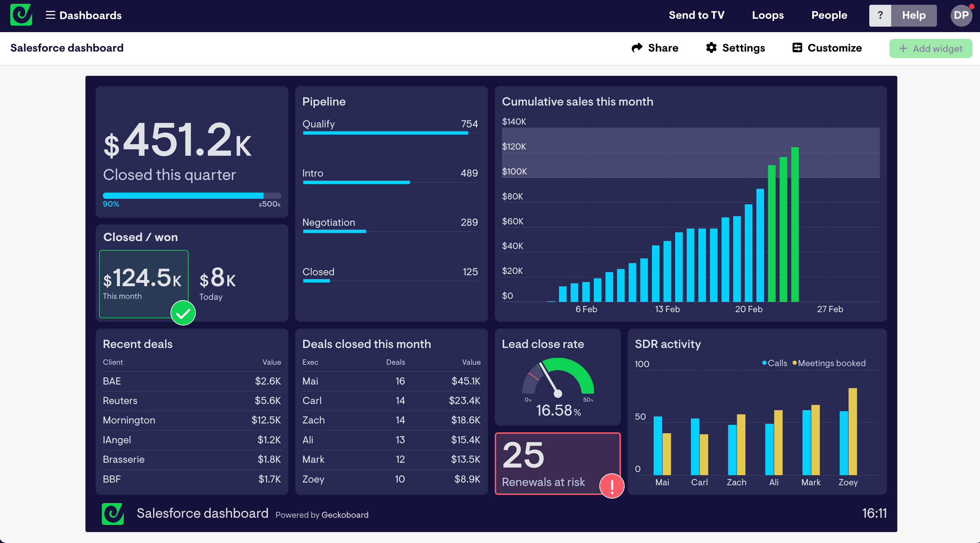Screen dimensions: 980x543
Task: Switch to the Loops section
Action: 768,15
